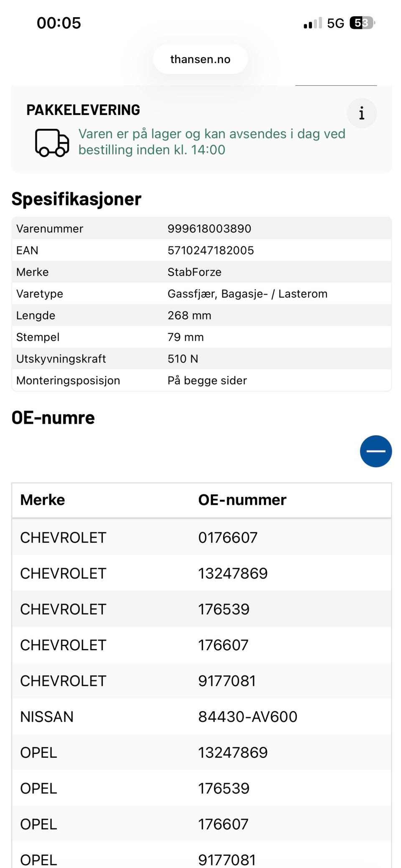Tap the delivery truck icon
This screenshot has height=868, width=401.
point(52,143)
